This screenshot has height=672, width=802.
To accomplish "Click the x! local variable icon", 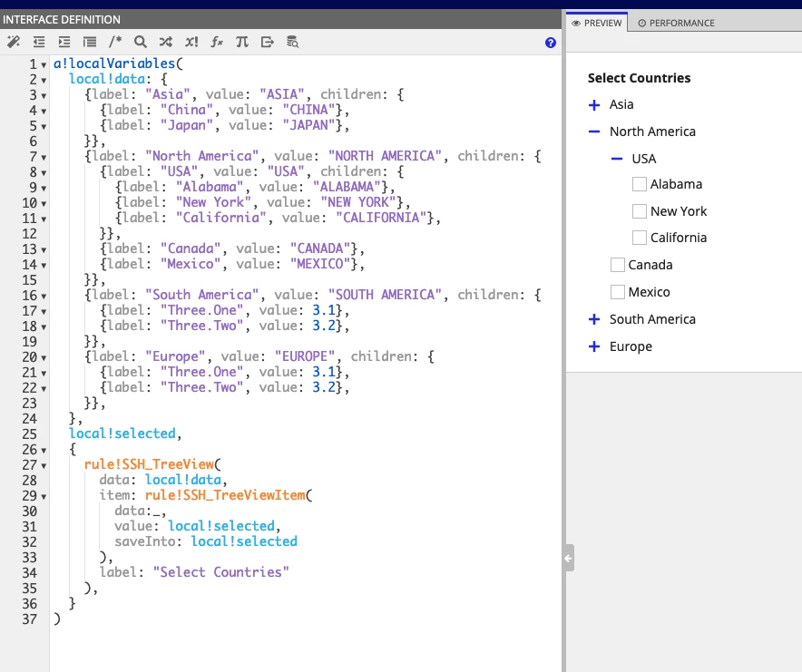I will [191, 42].
